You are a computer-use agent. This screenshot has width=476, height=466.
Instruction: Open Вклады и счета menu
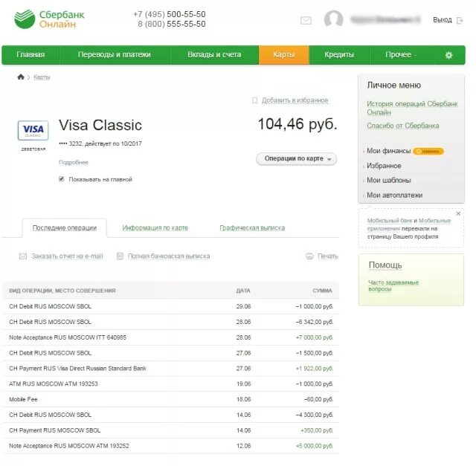click(214, 54)
